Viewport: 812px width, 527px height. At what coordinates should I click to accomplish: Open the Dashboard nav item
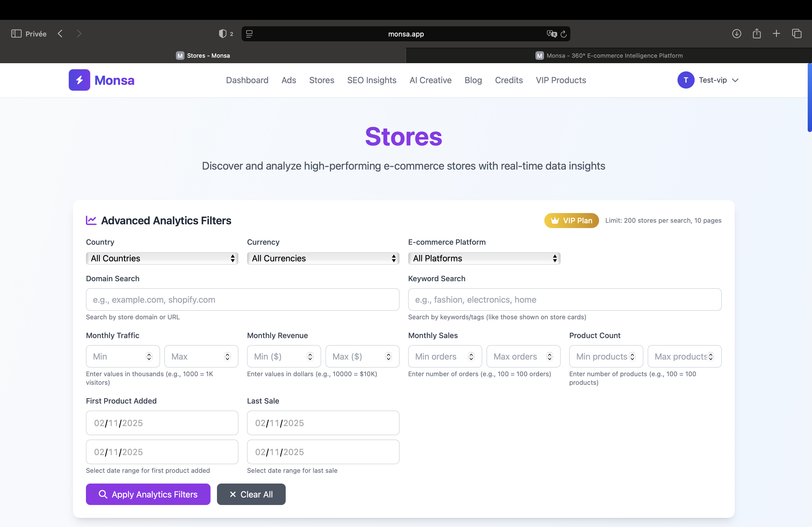pyautogui.click(x=247, y=80)
